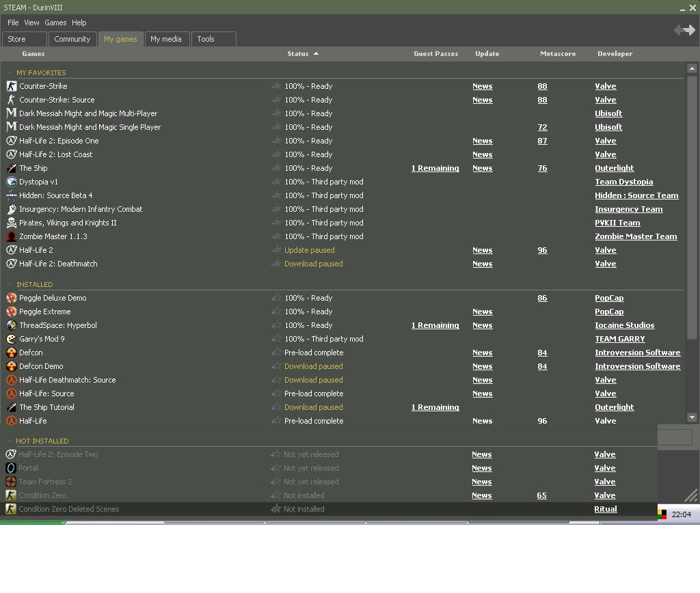Viewport: 700px width, 593px height.
Task: Toggle favorite star for Half-Life 2
Action: coord(276,250)
